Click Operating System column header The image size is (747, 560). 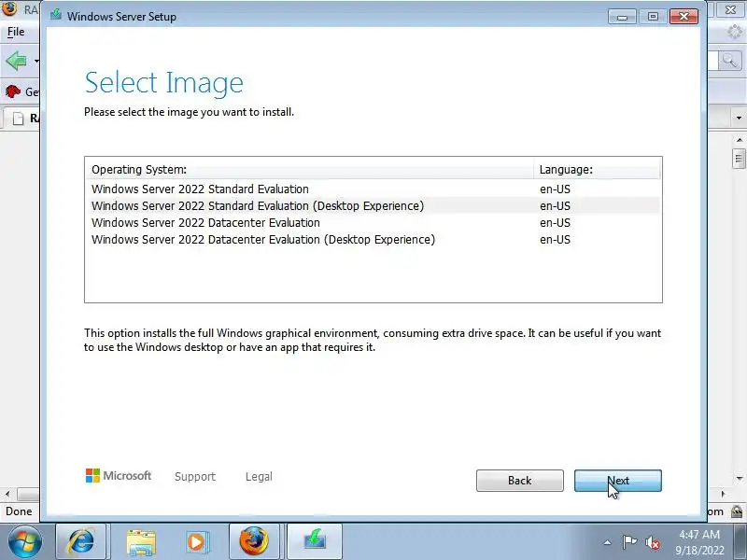(x=310, y=170)
